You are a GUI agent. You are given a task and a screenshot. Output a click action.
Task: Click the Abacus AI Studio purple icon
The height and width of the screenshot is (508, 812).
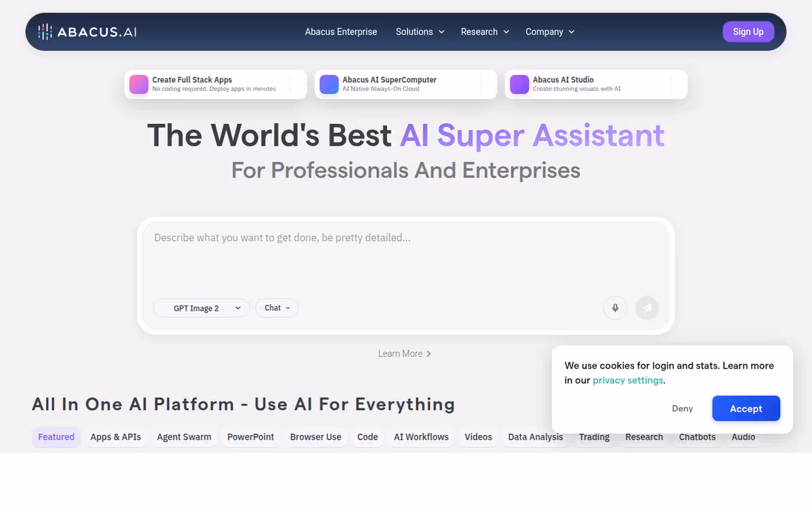click(x=519, y=84)
